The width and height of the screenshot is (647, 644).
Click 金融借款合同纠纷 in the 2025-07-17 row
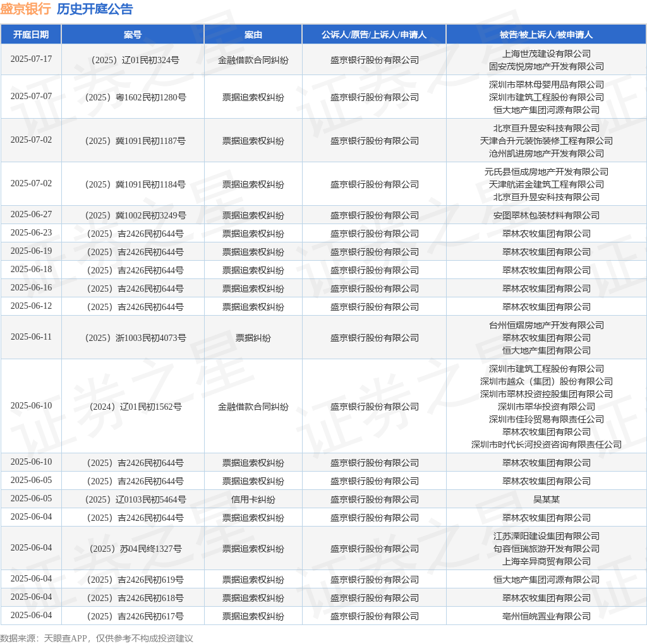pyautogui.click(x=253, y=60)
